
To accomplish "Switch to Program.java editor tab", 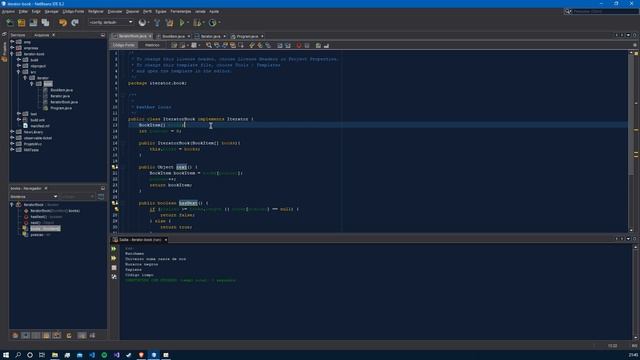I will pyautogui.click(x=247, y=36).
